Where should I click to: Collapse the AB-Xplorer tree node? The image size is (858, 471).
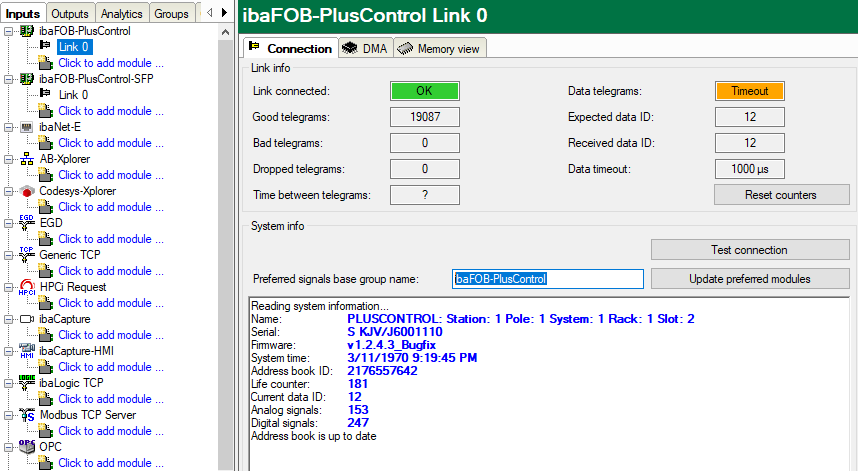9,159
